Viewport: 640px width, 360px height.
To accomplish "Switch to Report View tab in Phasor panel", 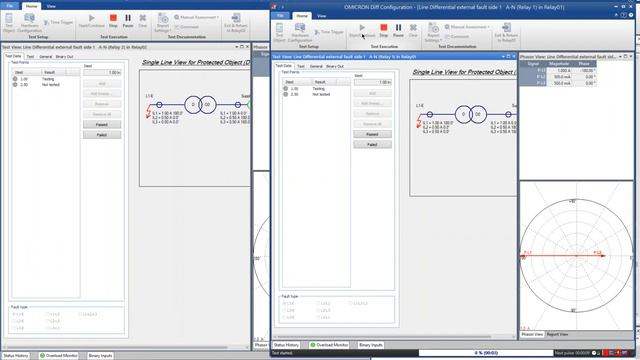I will (x=557, y=334).
